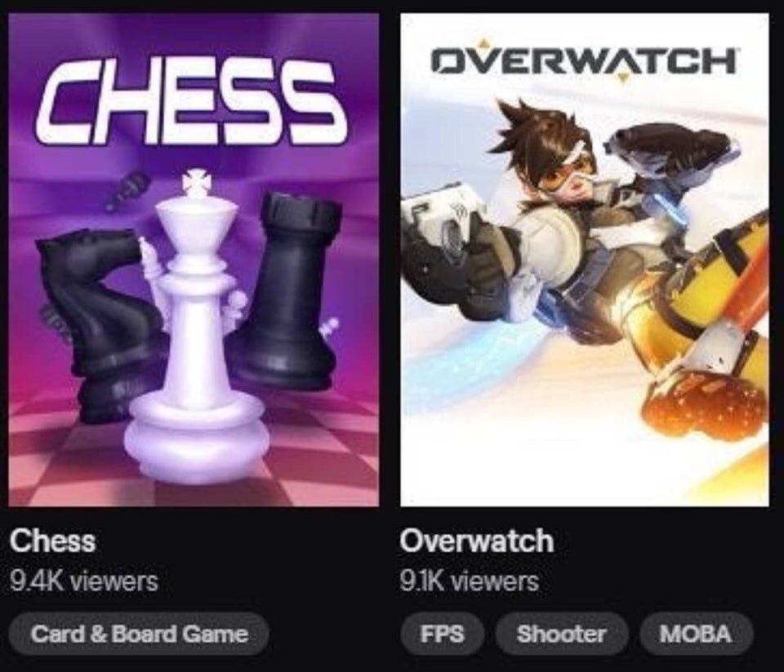
Task: Click the small floating black pawn
Action: pyautogui.click(x=127, y=190)
